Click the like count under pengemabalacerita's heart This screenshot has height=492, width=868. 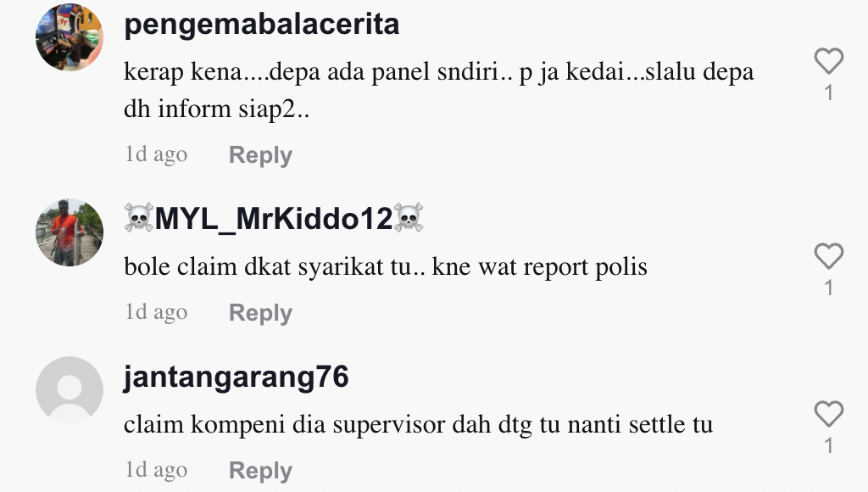[829, 92]
